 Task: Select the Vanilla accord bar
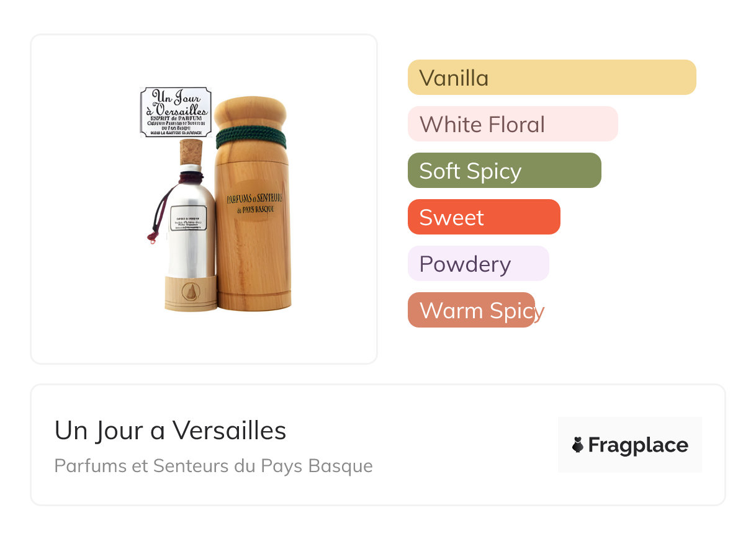551,78
